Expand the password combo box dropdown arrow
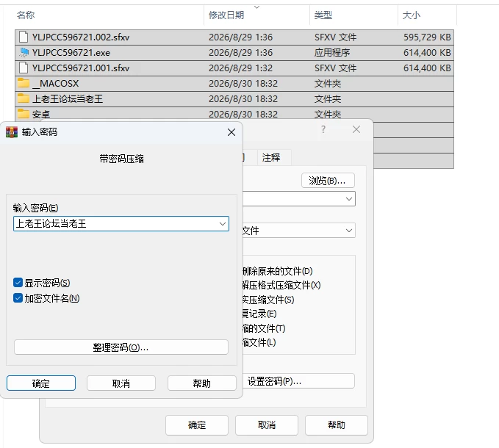The width and height of the screenshot is (499, 448). point(223,224)
